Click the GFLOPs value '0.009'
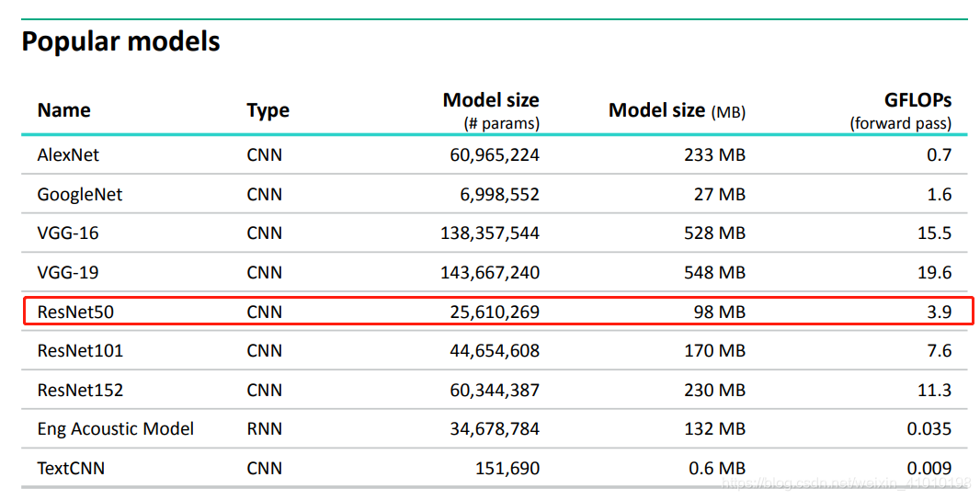 [929, 468]
